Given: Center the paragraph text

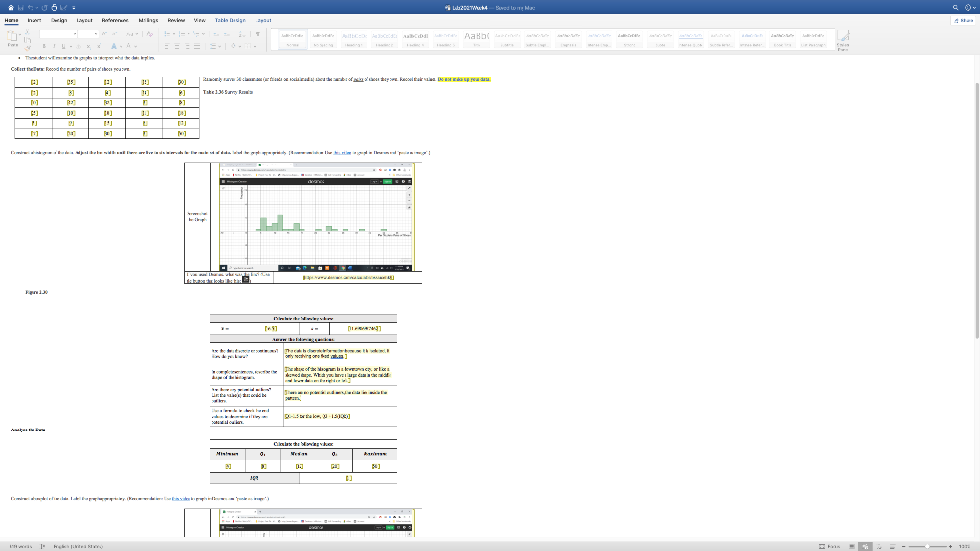Looking at the screenshot, I should click(177, 46).
